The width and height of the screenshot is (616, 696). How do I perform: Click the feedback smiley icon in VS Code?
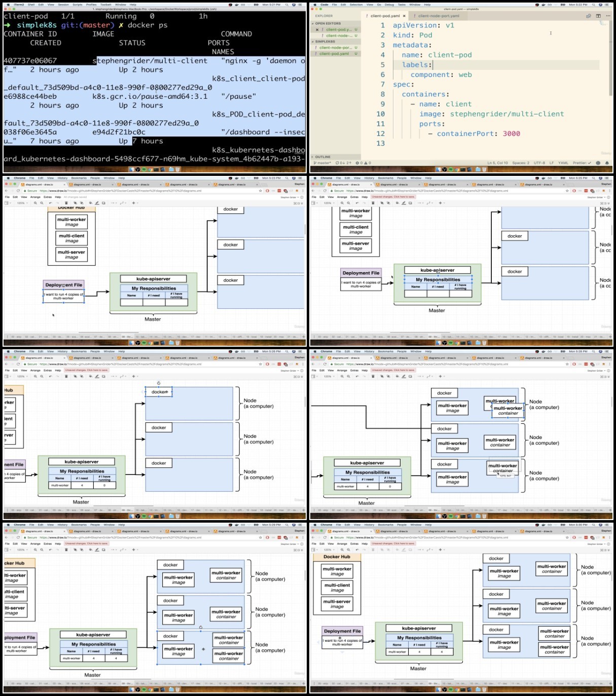click(598, 163)
